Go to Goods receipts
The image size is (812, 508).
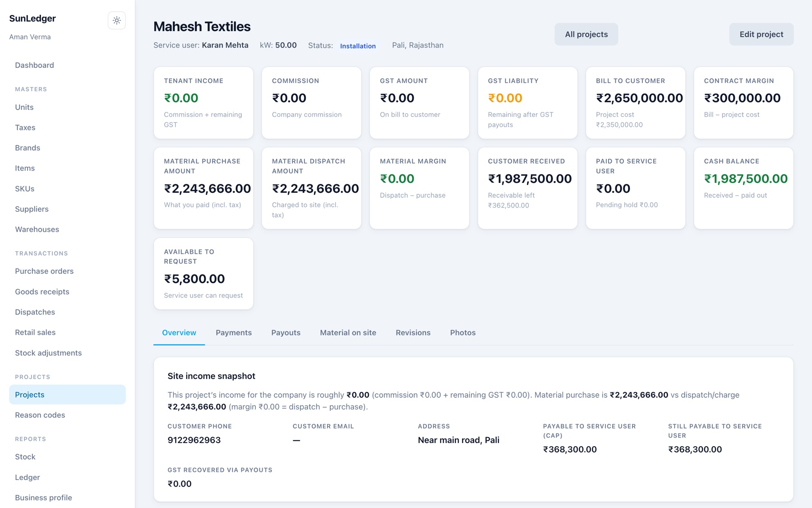pyautogui.click(x=67, y=292)
